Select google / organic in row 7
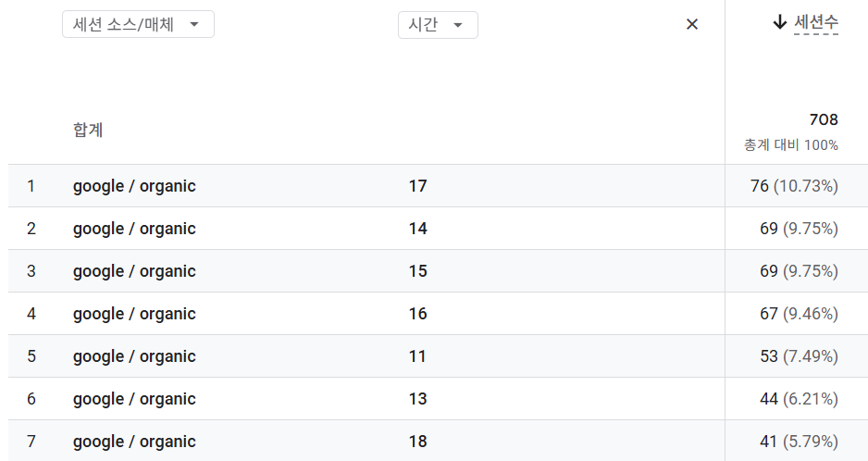868x461 pixels. pos(134,442)
